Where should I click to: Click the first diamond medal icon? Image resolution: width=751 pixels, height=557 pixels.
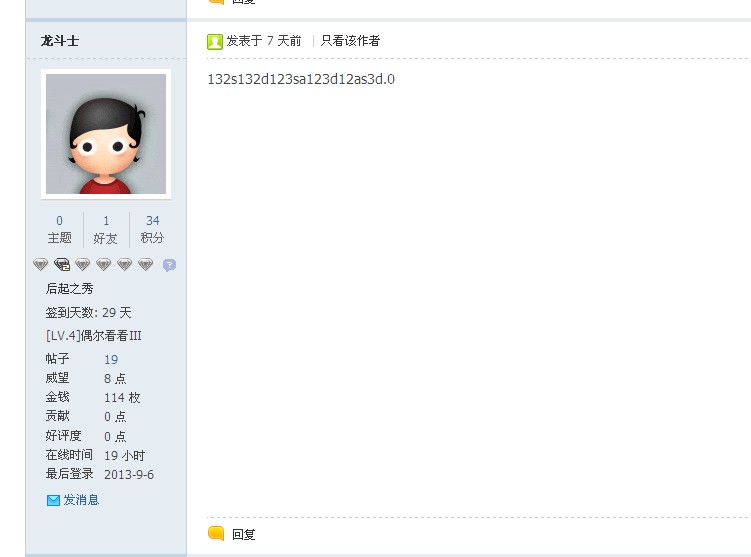(41, 264)
